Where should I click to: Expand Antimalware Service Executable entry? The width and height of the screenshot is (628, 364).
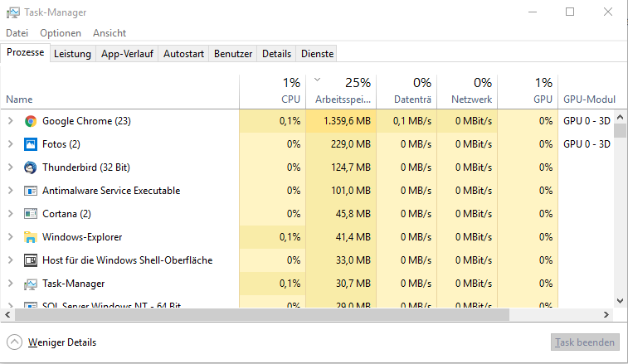point(11,191)
